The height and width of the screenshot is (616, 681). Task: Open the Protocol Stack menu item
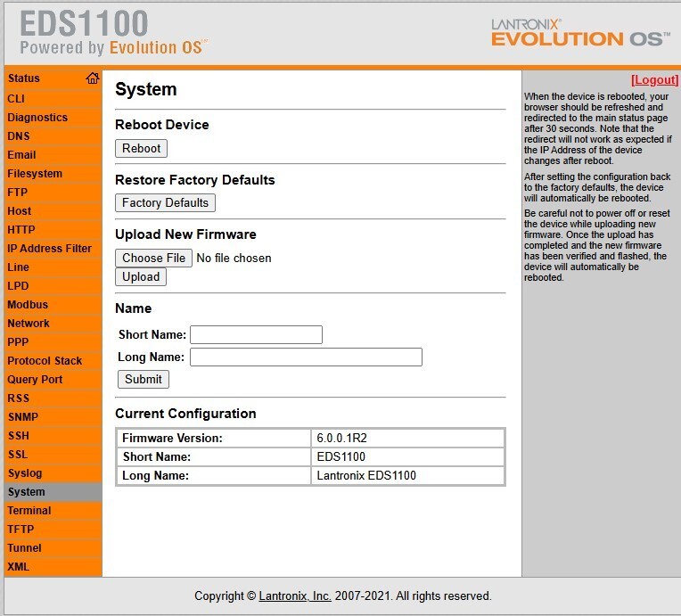click(x=45, y=360)
